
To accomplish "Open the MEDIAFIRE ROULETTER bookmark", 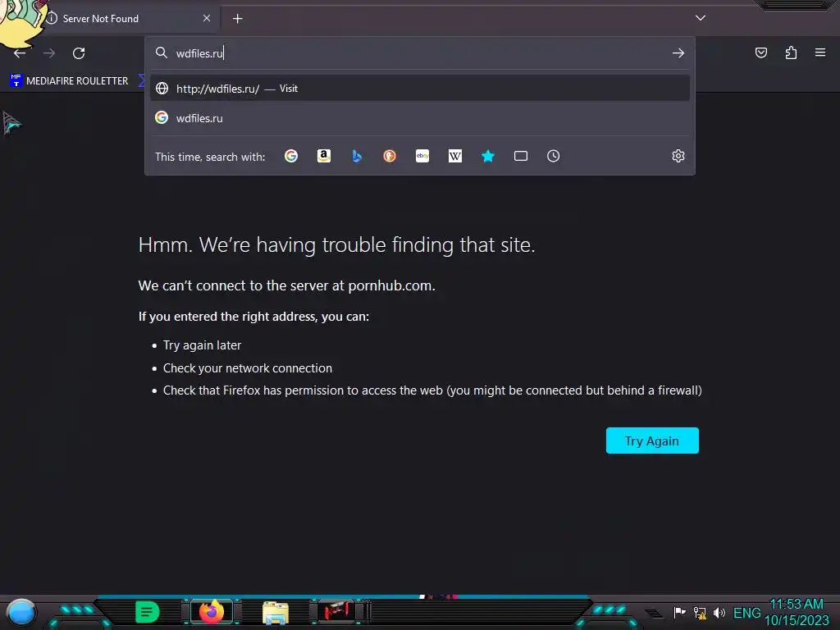I will [69, 81].
